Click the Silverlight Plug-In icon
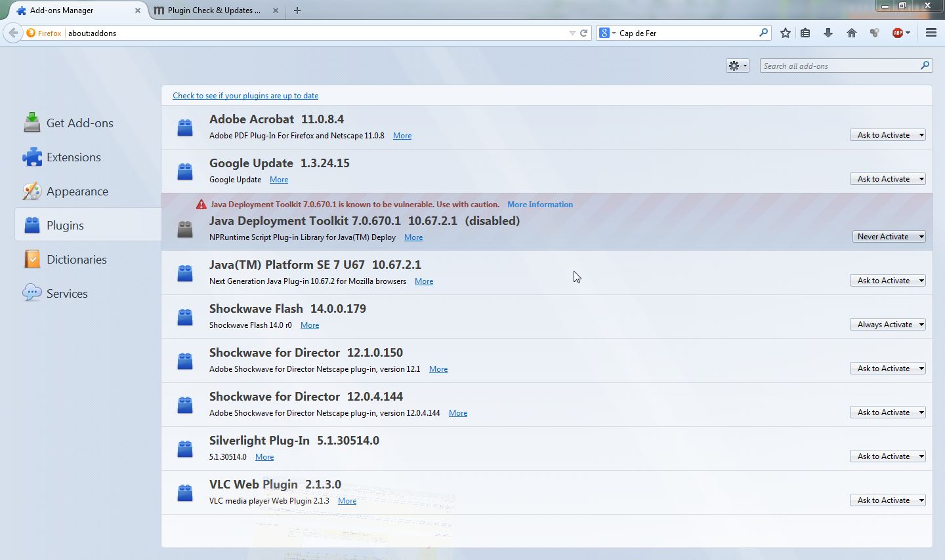Screen dimensions: 945x560 coord(185,449)
